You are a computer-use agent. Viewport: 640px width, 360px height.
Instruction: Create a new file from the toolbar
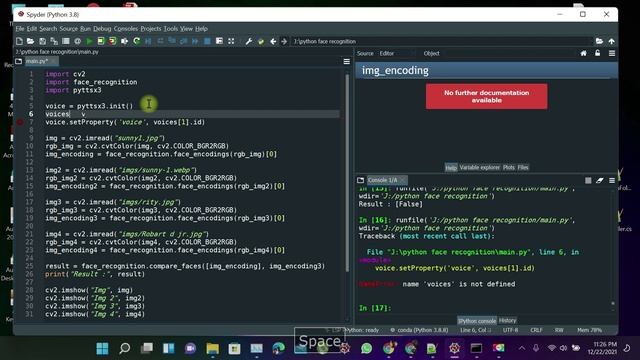[19, 41]
